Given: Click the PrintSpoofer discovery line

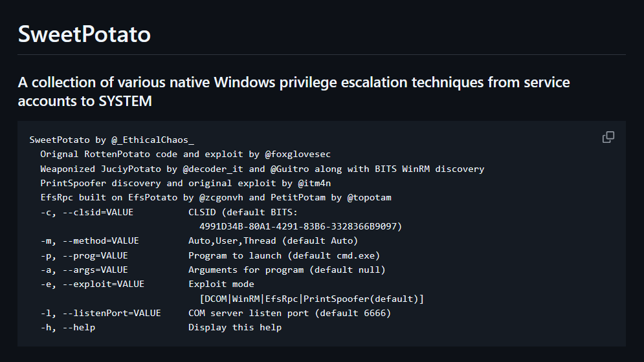Looking at the screenshot, I should (x=185, y=183).
